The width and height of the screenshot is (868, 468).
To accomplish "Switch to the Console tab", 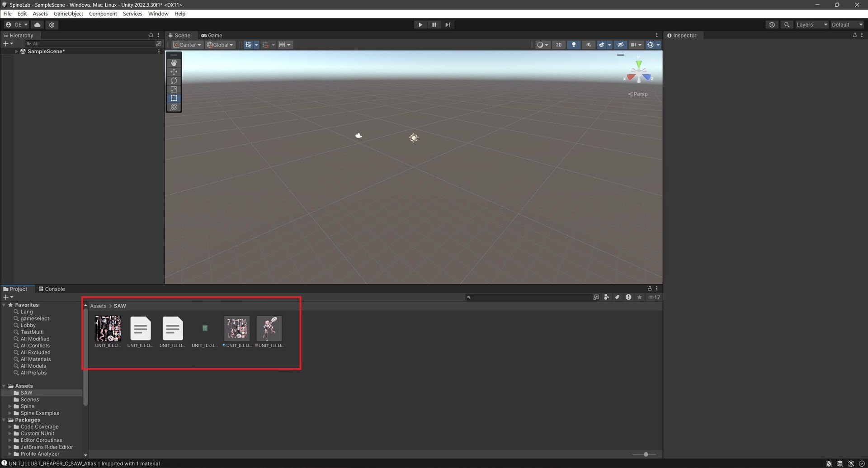I will pyautogui.click(x=55, y=288).
